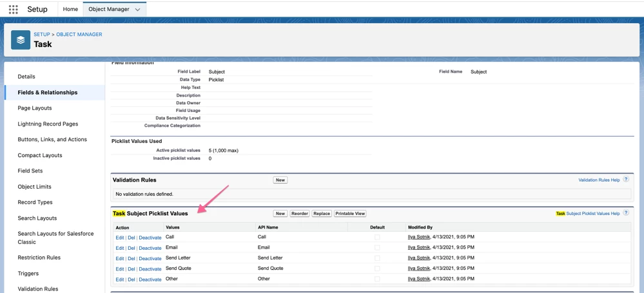The height and width of the screenshot is (293, 644).
Task: Open Ilya Sotnik link in Other row
Action: [x=419, y=279]
